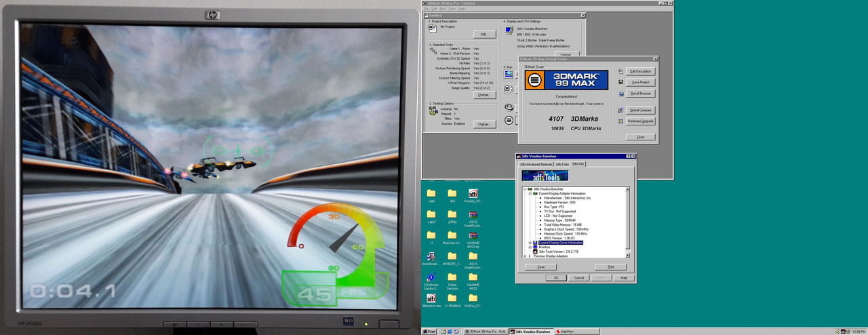Click the Global Compare button

pyautogui.click(x=640, y=111)
